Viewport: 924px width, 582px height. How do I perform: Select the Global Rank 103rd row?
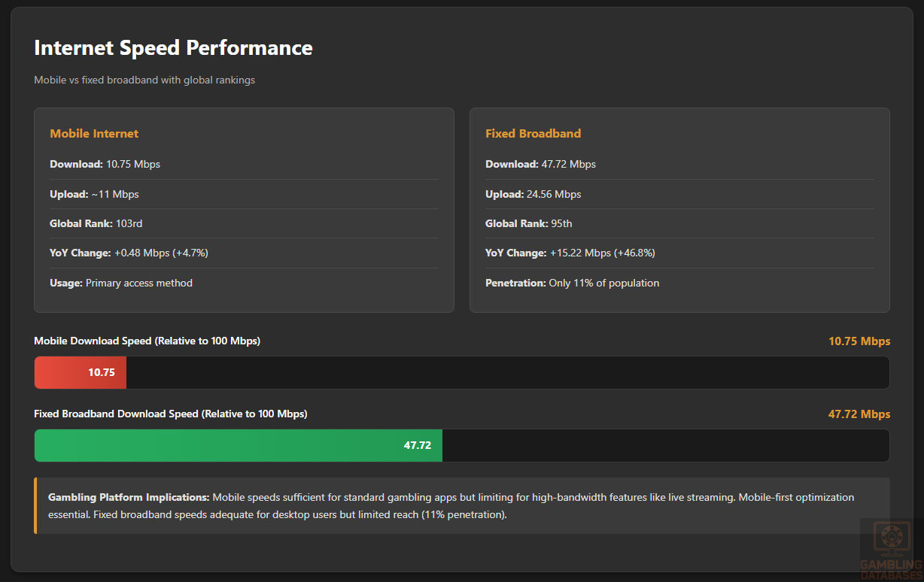point(96,223)
